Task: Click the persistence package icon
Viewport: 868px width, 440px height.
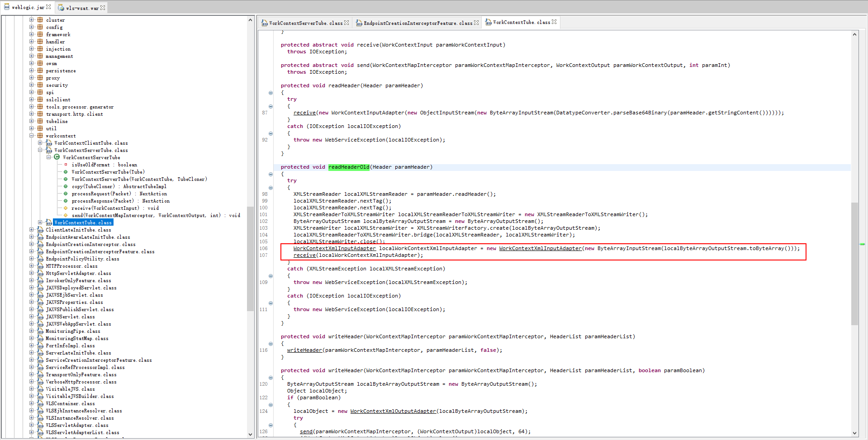Action: pyautogui.click(x=40, y=71)
